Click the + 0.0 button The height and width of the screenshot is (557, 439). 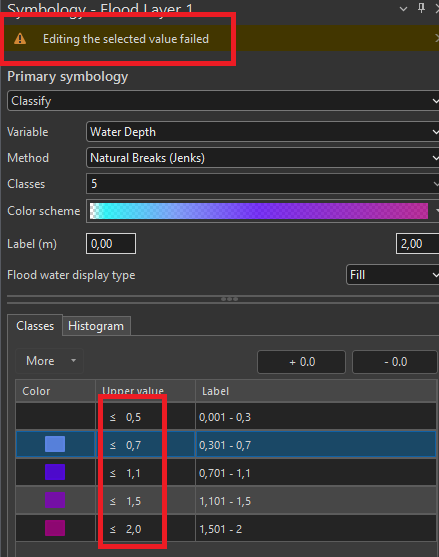[x=302, y=362]
